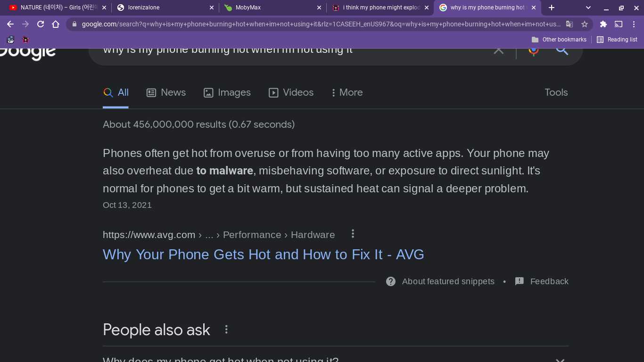Open Why Your Phone Gets Hot link
644x362 pixels.
pyautogui.click(x=264, y=255)
